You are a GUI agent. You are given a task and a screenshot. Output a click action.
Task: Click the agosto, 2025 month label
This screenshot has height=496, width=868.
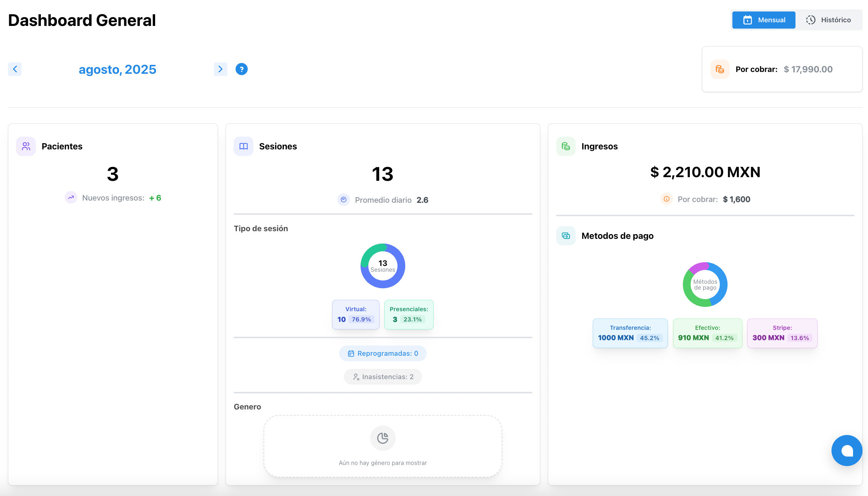[117, 69]
